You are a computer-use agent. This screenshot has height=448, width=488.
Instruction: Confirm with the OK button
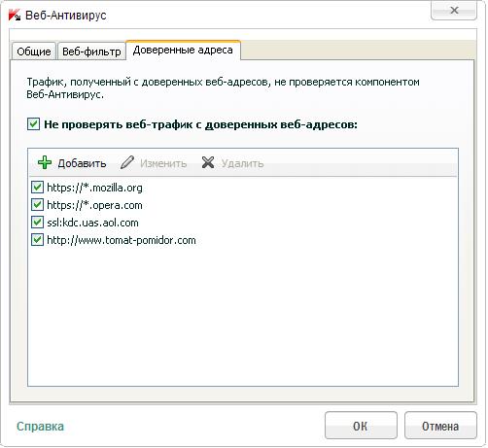(x=361, y=426)
